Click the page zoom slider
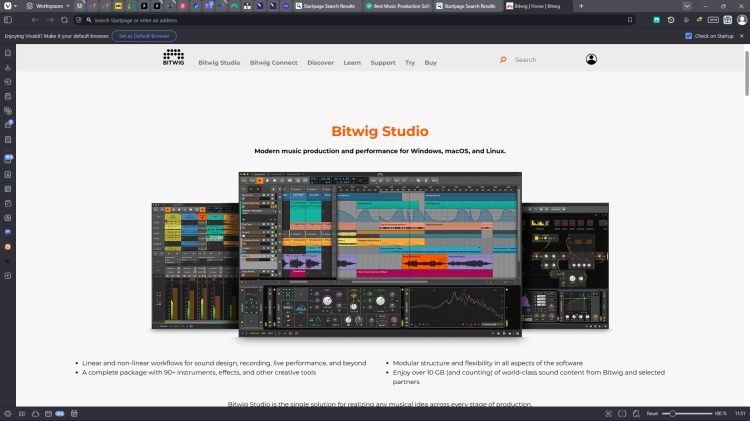This screenshot has width=750, height=421. (x=687, y=413)
